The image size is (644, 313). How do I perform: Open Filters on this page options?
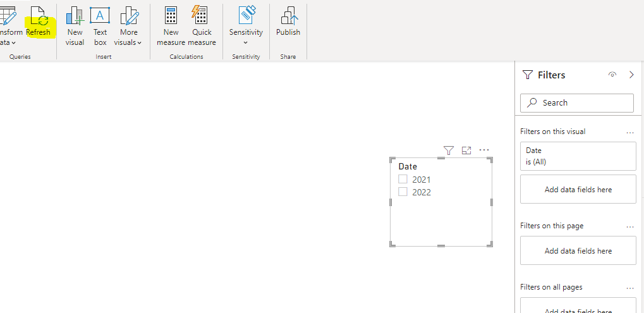(x=631, y=226)
